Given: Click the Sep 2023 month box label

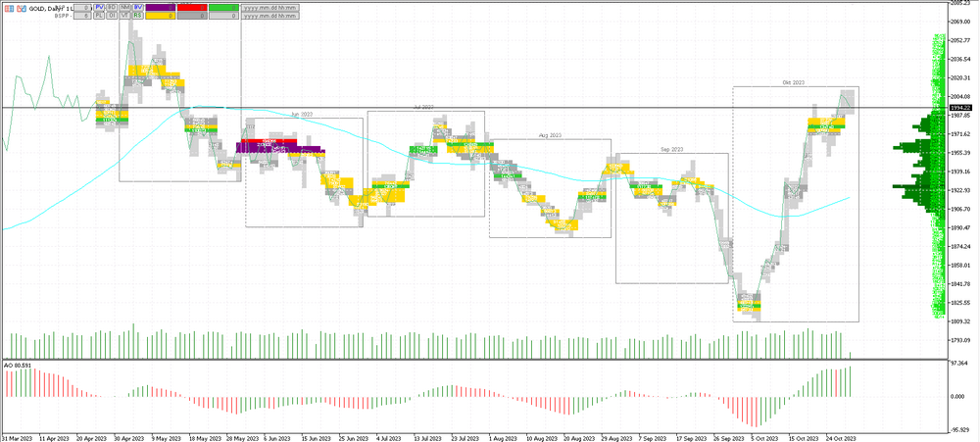Looking at the screenshot, I should point(672,150).
